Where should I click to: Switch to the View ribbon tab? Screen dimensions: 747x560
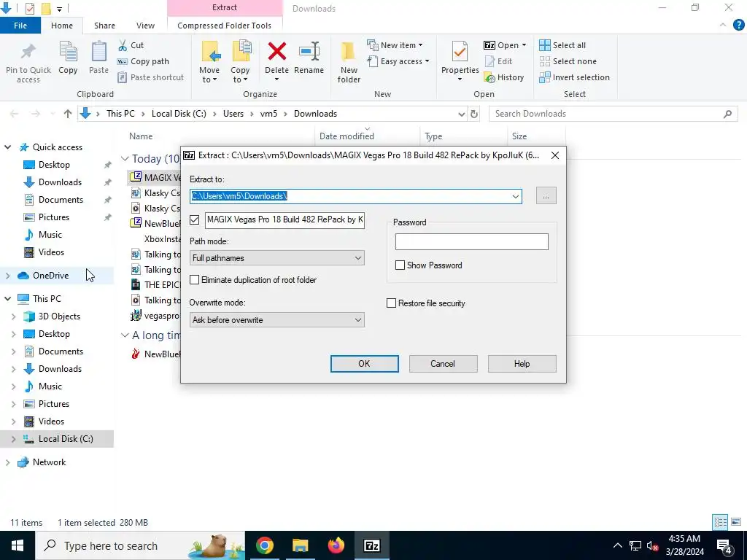click(145, 26)
